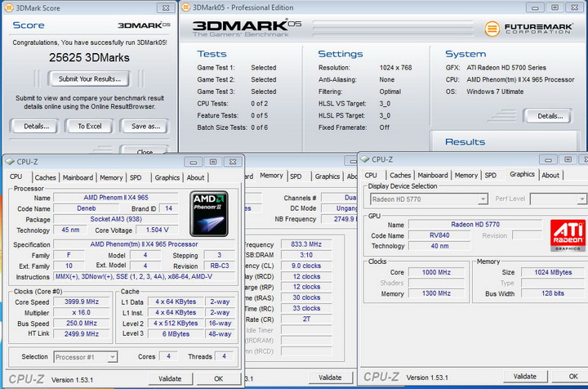The width and height of the screenshot is (588, 389).
Task: Select Graphics tab in middle CPU-Z window
Action: pyautogui.click(x=327, y=177)
